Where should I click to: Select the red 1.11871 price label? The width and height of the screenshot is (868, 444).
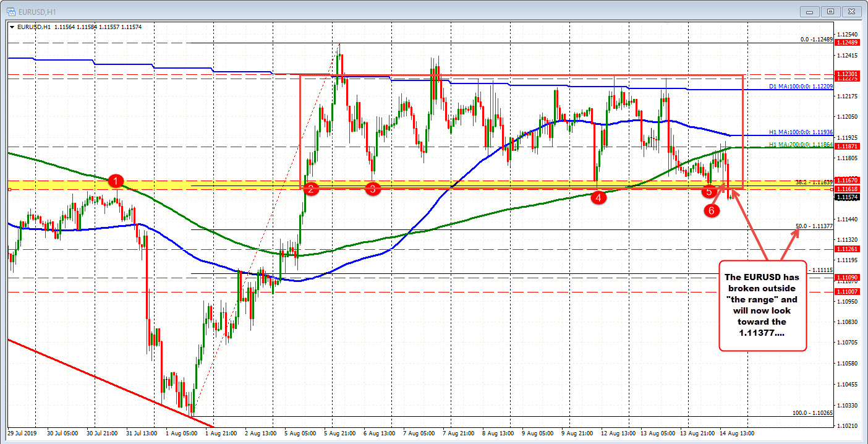point(846,147)
